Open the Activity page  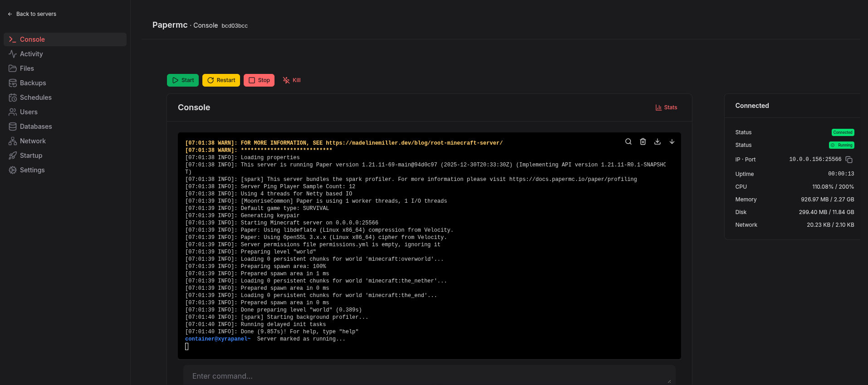(x=31, y=54)
